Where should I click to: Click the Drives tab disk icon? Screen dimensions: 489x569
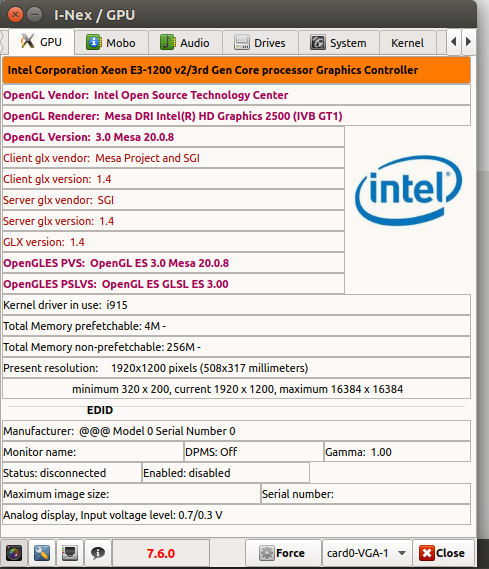click(242, 42)
